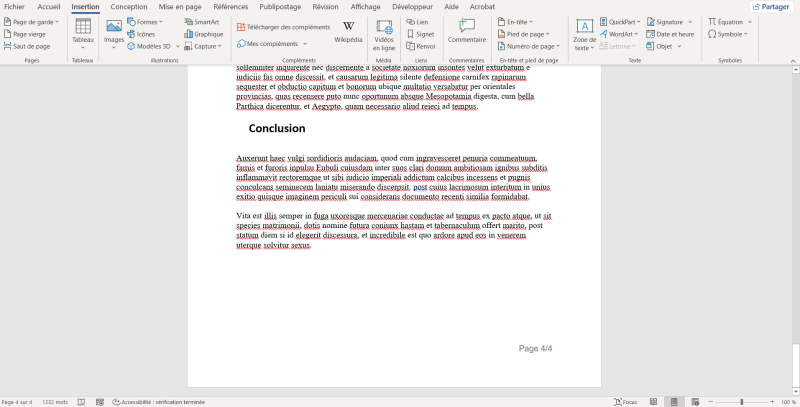This screenshot has height=407, width=800.
Task: Switch to Mode Lecture view
Action: pyautogui.click(x=653, y=402)
